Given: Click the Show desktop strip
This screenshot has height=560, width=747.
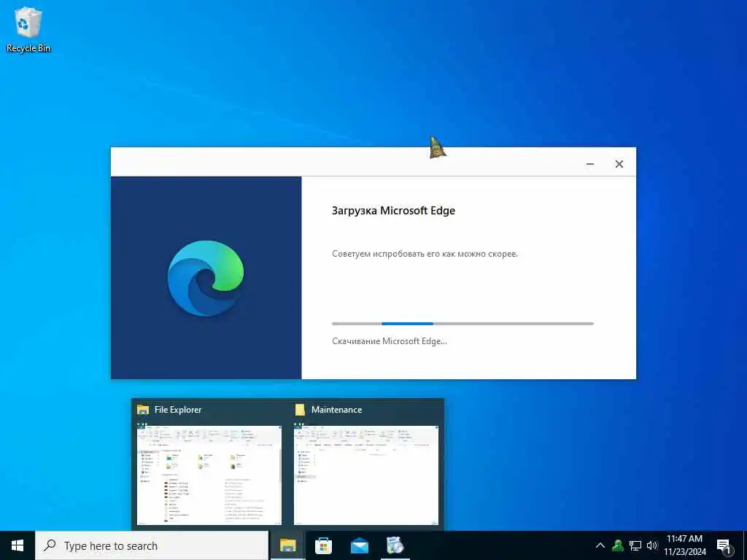Looking at the screenshot, I should (x=745, y=545).
